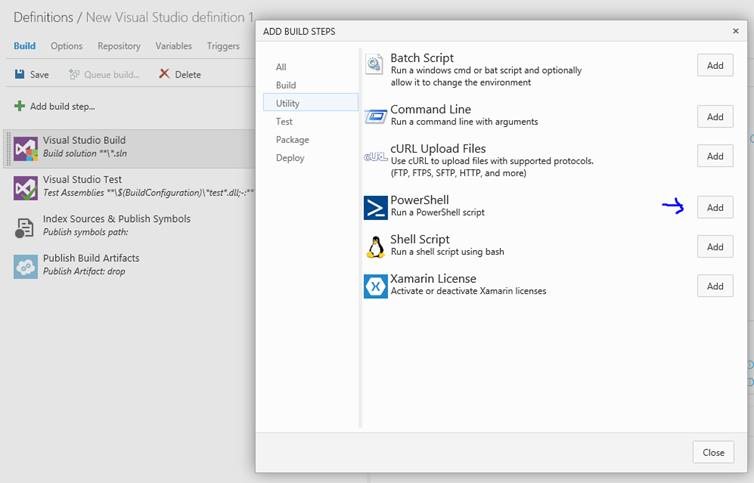
Task: Click 'Run a PowerShell script' description
Action: pos(438,212)
